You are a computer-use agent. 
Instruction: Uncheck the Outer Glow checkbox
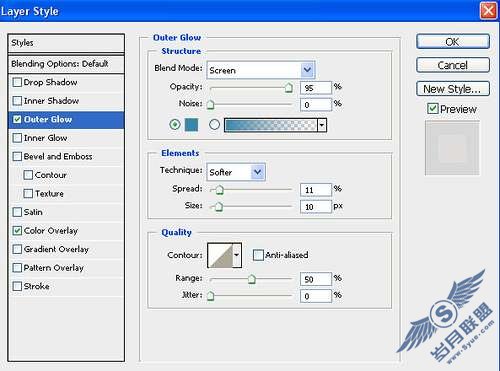(x=17, y=119)
